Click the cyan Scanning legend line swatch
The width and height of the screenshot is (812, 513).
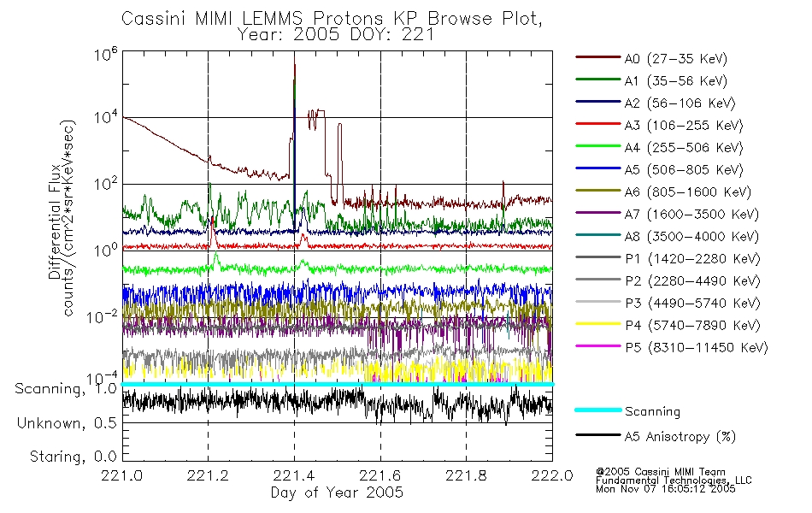click(598, 410)
